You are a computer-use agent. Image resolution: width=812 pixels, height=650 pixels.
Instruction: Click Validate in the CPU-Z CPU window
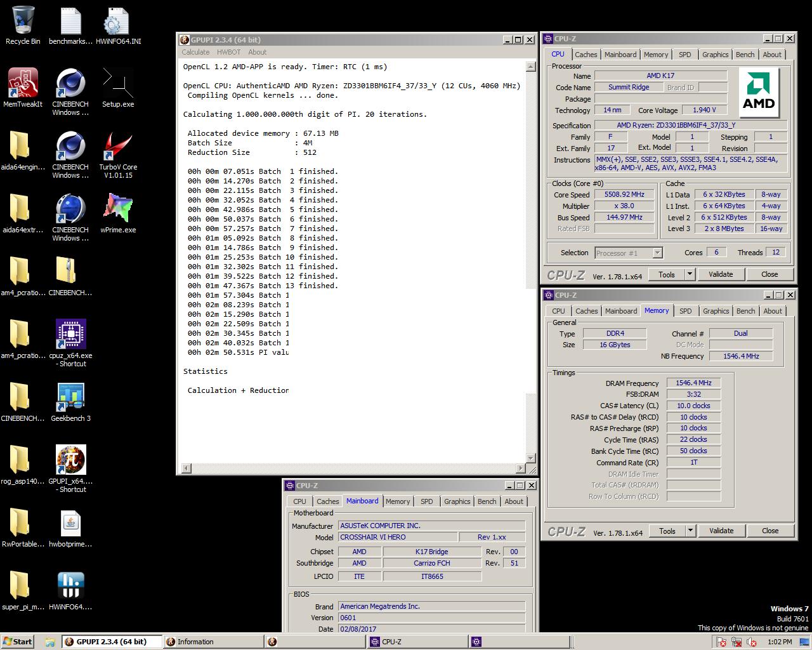pyautogui.click(x=721, y=274)
